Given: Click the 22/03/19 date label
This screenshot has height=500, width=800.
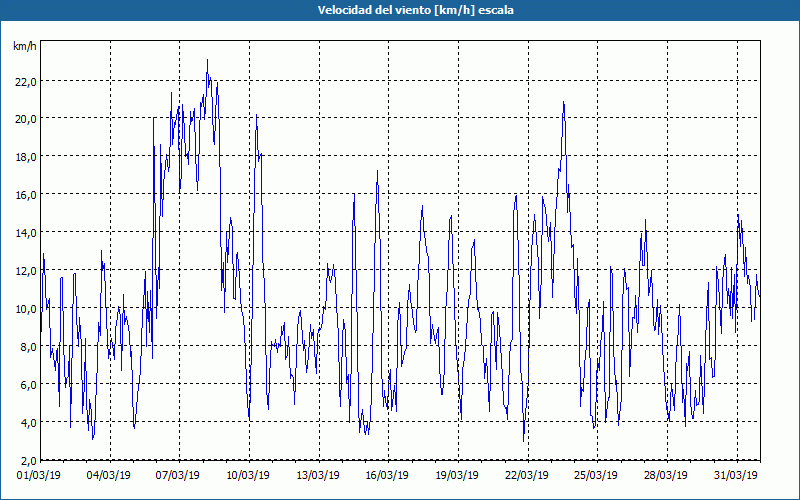Looking at the screenshot, I should 527,475.
